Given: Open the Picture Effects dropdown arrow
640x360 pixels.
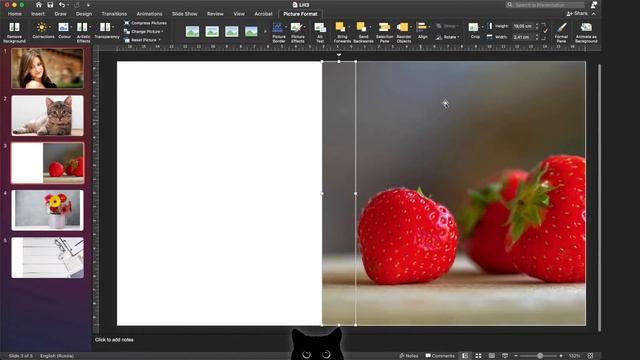Looking at the screenshot, I should [304, 27].
